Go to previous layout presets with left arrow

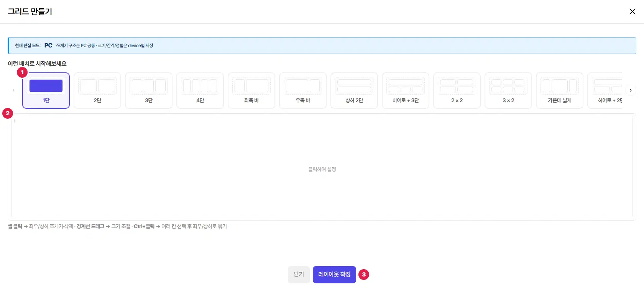[x=13, y=90]
